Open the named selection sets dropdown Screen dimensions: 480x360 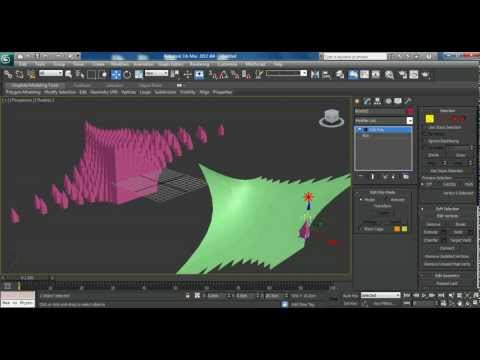[x=286, y=73]
